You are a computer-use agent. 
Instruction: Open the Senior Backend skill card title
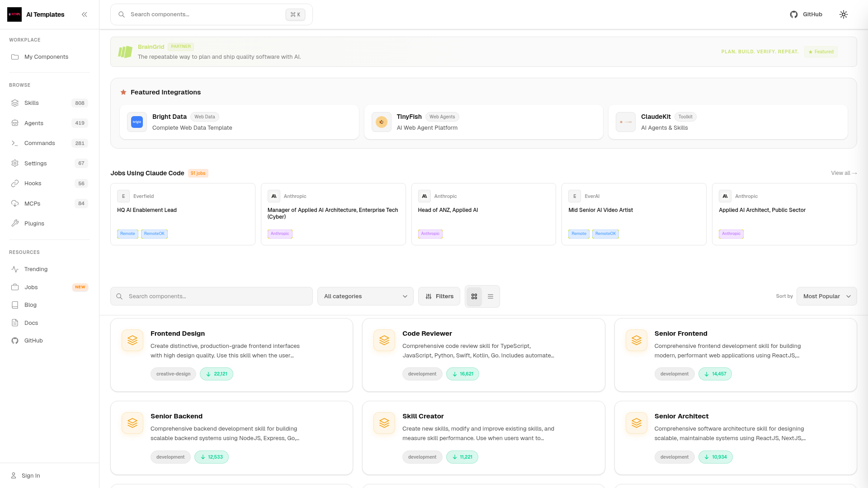[176, 416]
